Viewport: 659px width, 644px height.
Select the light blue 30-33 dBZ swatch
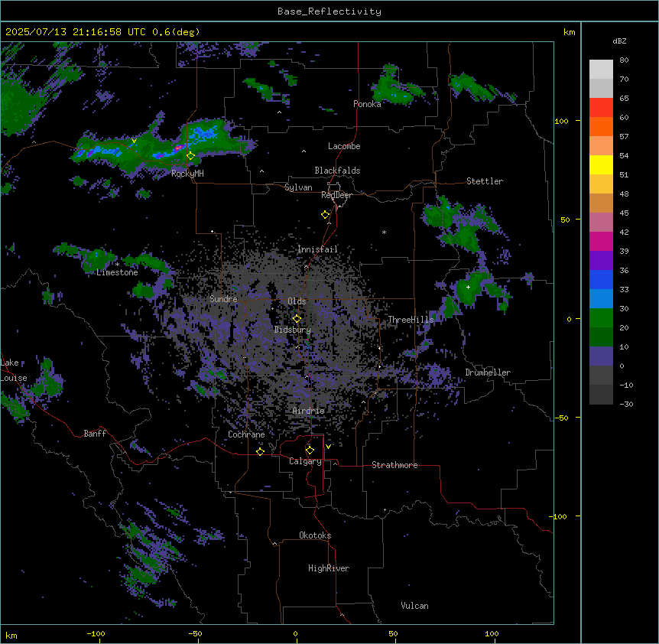pos(601,299)
